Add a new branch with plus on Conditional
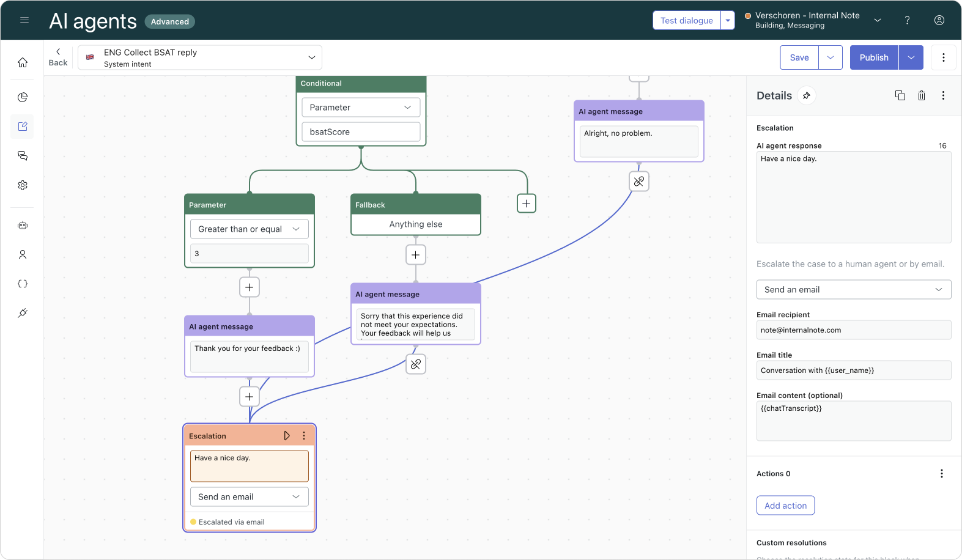The width and height of the screenshot is (962, 560). click(x=526, y=204)
